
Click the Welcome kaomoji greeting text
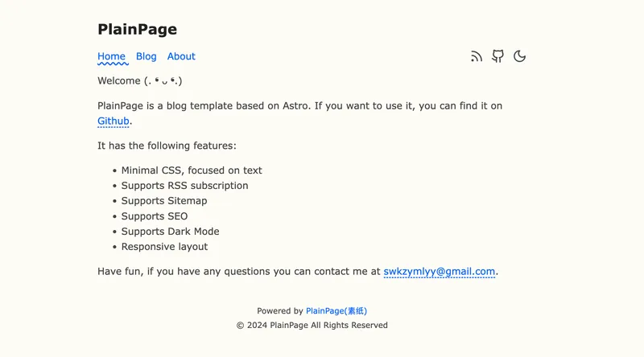click(x=140, y=81)
